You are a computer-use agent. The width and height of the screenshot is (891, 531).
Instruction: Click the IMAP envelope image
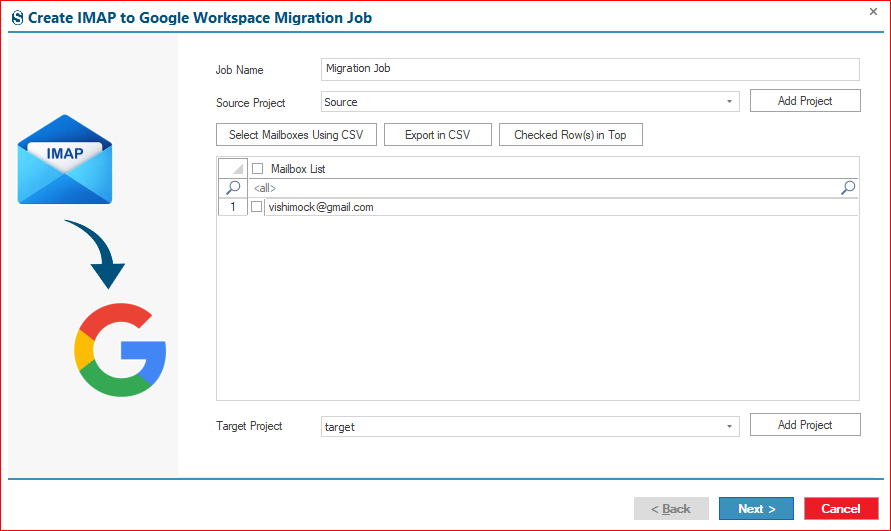pyautogui.click(x=65, y=159)
